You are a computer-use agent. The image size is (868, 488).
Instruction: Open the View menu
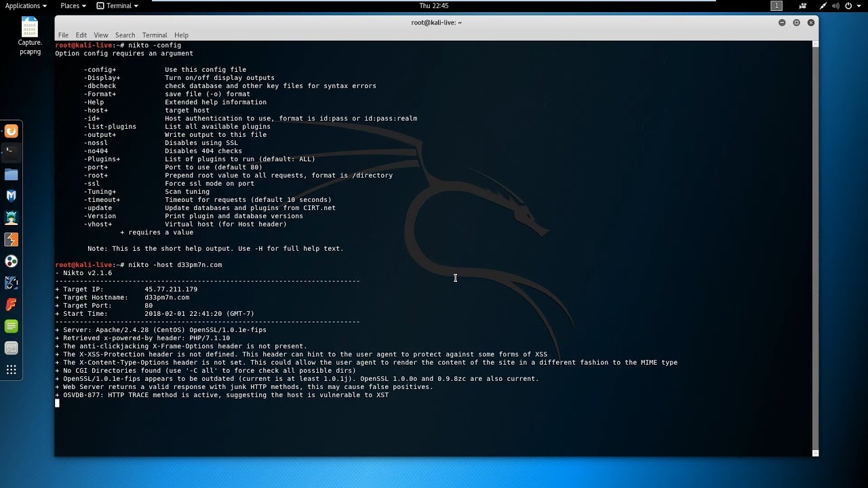(x=101, y=35)
